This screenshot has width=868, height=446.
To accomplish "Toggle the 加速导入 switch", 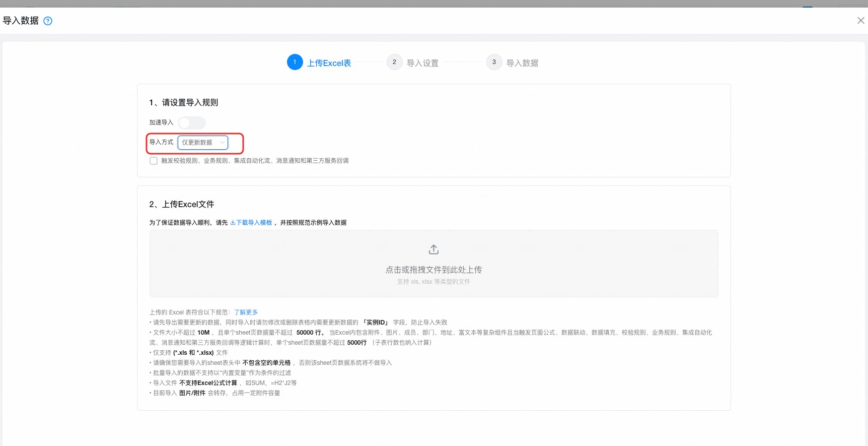I will [x=192, y=122].
